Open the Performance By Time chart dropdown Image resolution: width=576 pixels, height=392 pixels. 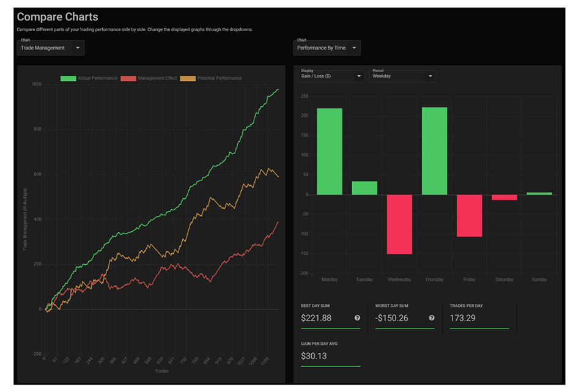pos(327,48)
